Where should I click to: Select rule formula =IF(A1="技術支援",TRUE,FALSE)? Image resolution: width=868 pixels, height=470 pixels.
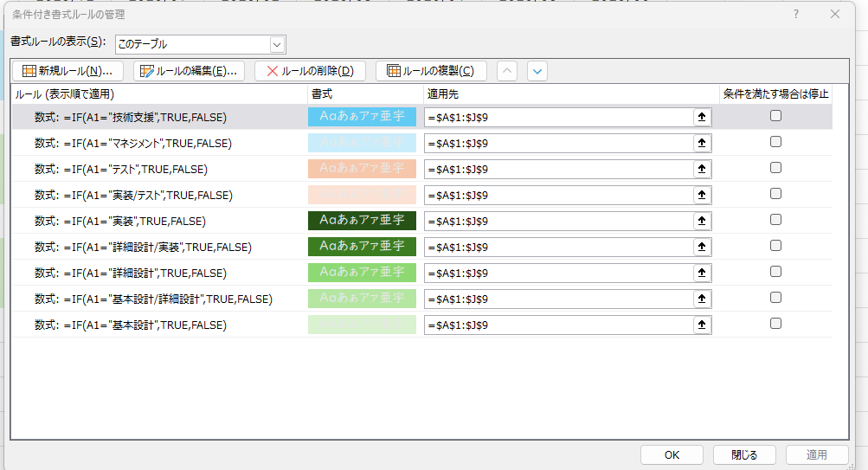[131, 118]
